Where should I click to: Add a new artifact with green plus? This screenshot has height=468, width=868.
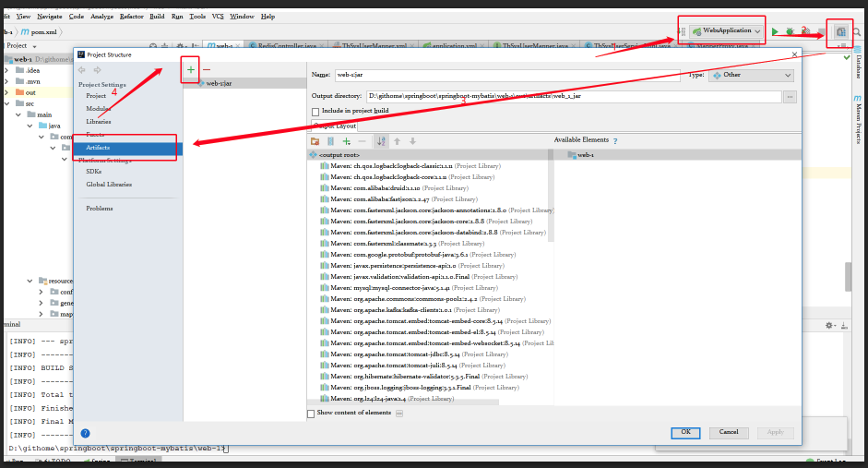point(190,70)
